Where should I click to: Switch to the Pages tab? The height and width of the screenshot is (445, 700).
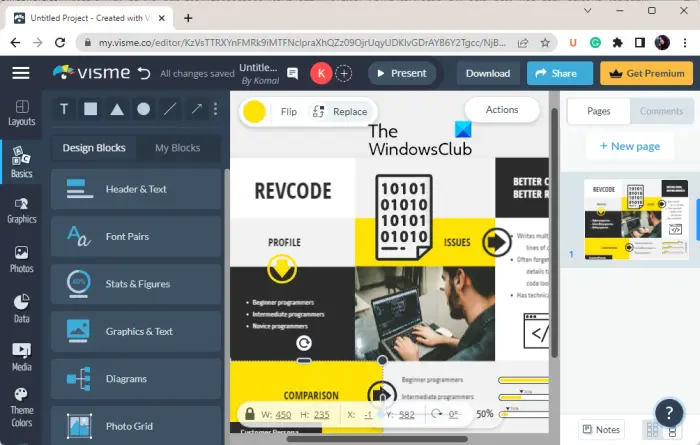pyautogui.click(x=599, y=111)
